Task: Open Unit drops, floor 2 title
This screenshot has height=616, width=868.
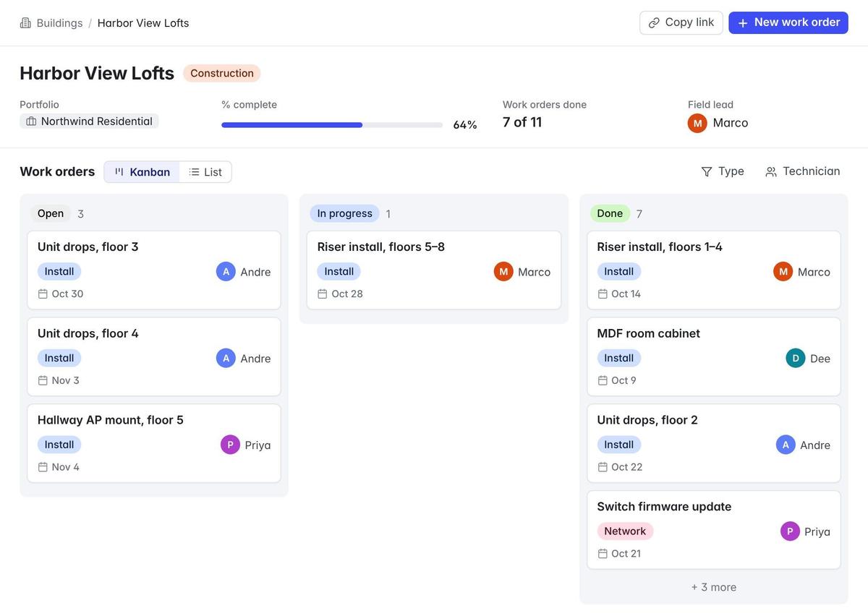Action: click(x=647, y=420)
